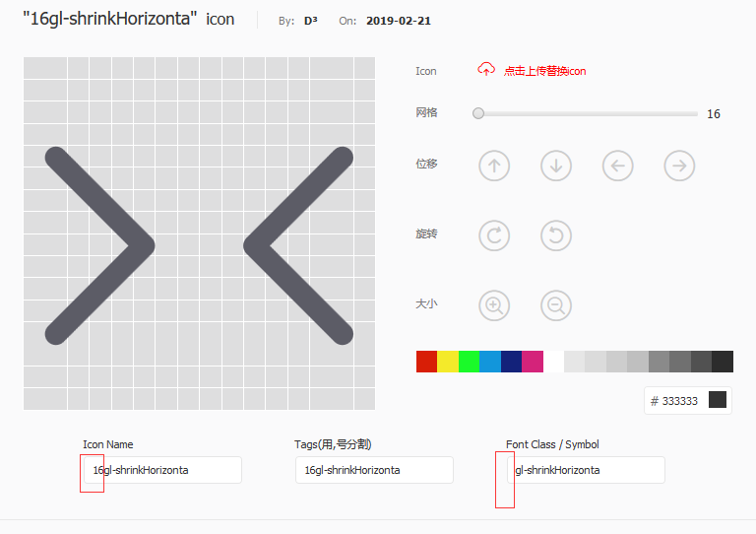Pick the navy blue color swatch
Image resolution: width=756 pixels, height=534 pixels.
click(512, 362)
